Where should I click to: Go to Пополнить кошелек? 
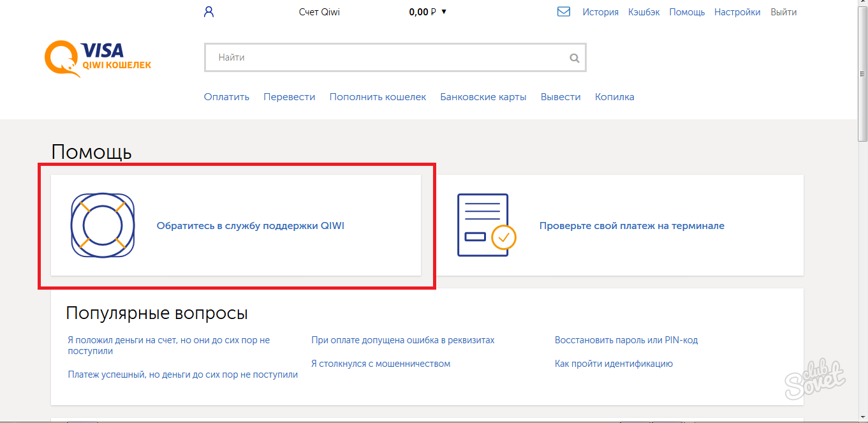coord(378,97)
